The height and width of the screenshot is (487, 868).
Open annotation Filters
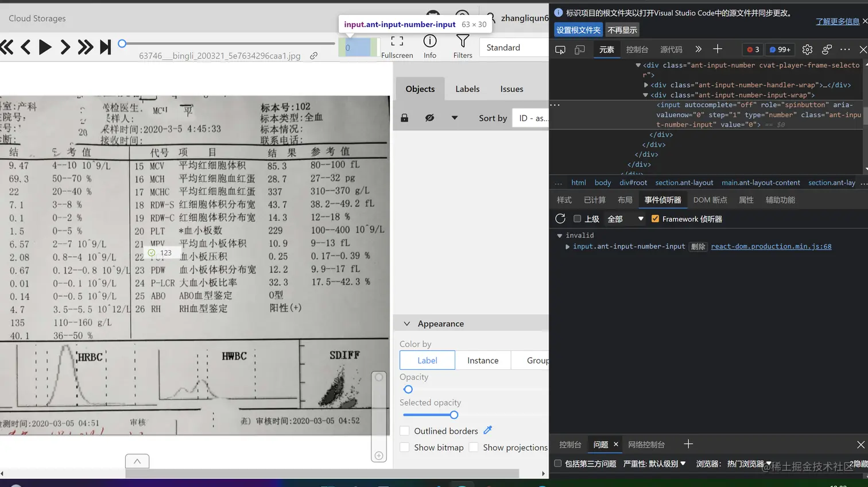tap(463, 47)
